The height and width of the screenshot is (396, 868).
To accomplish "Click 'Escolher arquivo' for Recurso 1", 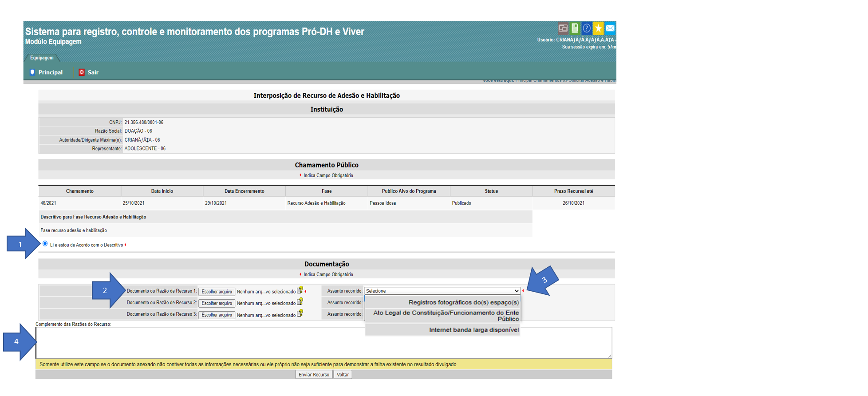I will pos(217,292).
